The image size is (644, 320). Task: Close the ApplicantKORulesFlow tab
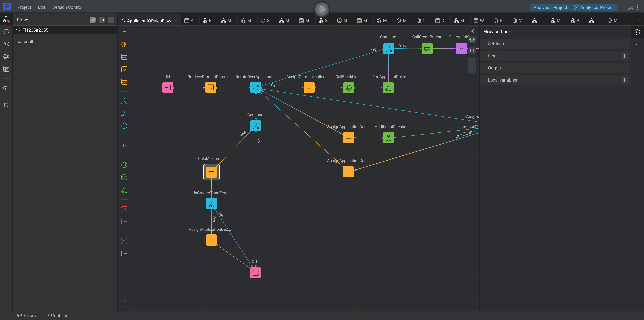(x=176, y=20)
